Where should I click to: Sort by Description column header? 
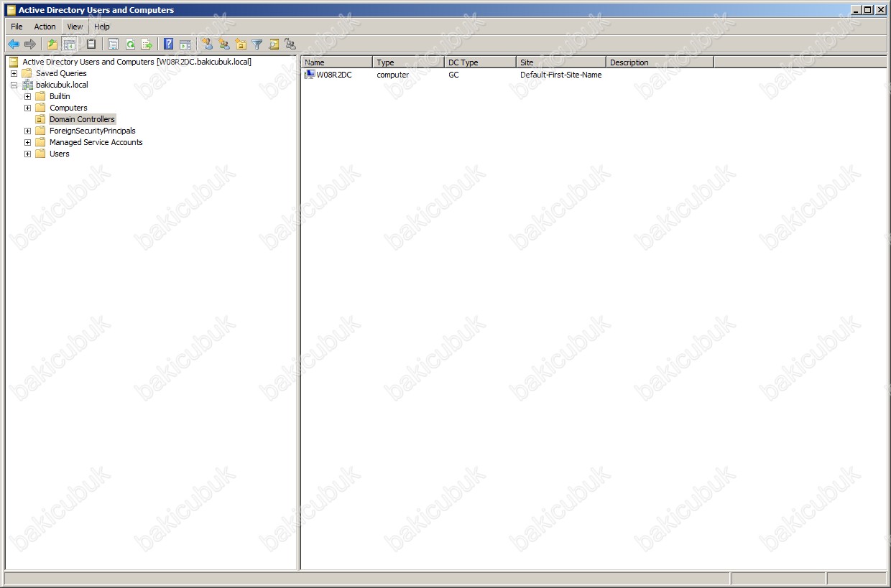660,62
